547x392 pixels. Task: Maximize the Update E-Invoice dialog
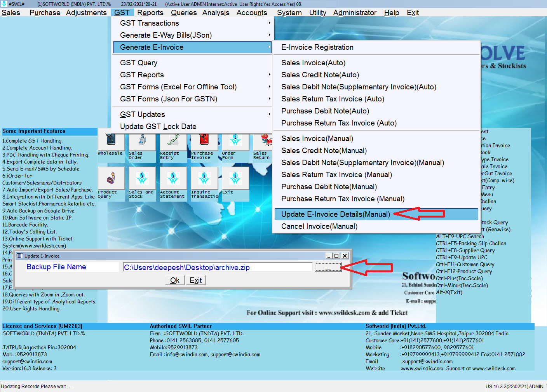[336, 256]
